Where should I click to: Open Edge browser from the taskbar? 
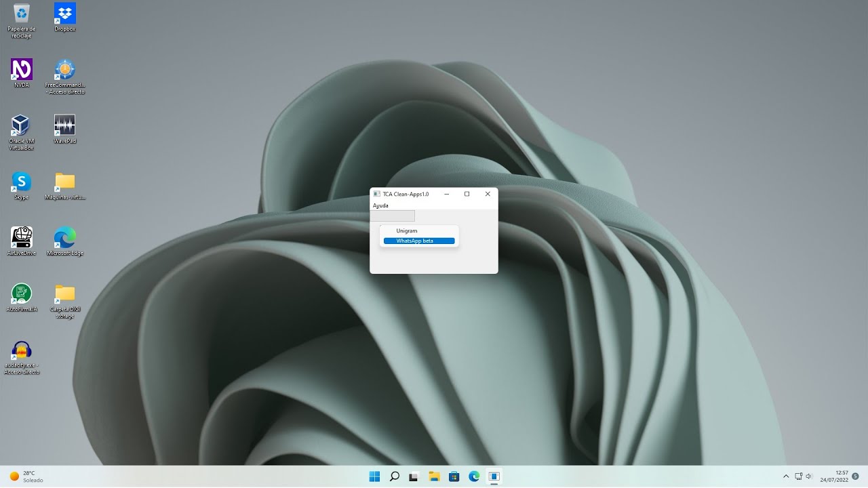coord(474,476)
